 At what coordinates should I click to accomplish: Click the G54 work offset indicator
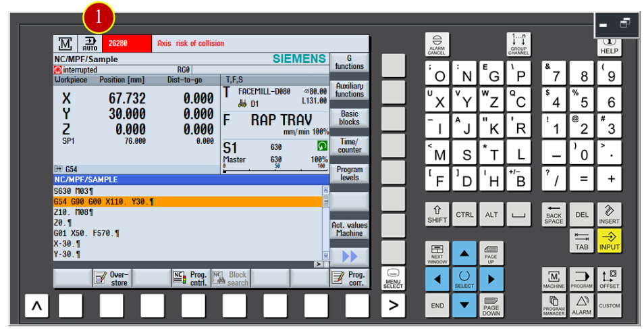click(65, 169)
